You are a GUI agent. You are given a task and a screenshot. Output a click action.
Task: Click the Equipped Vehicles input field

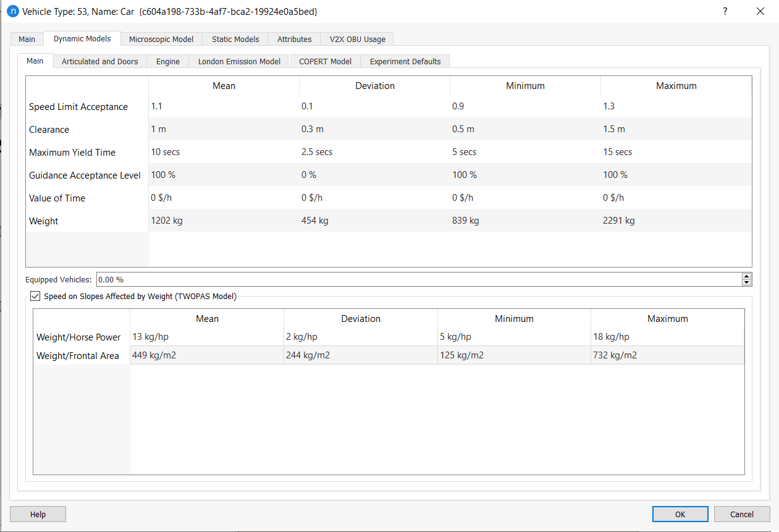point(371,279)
